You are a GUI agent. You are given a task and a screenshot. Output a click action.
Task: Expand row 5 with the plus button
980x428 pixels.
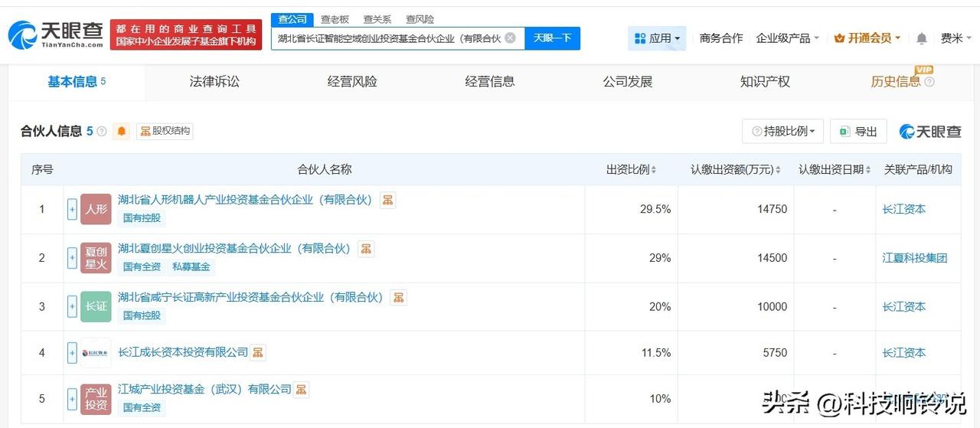pos(72,399)
